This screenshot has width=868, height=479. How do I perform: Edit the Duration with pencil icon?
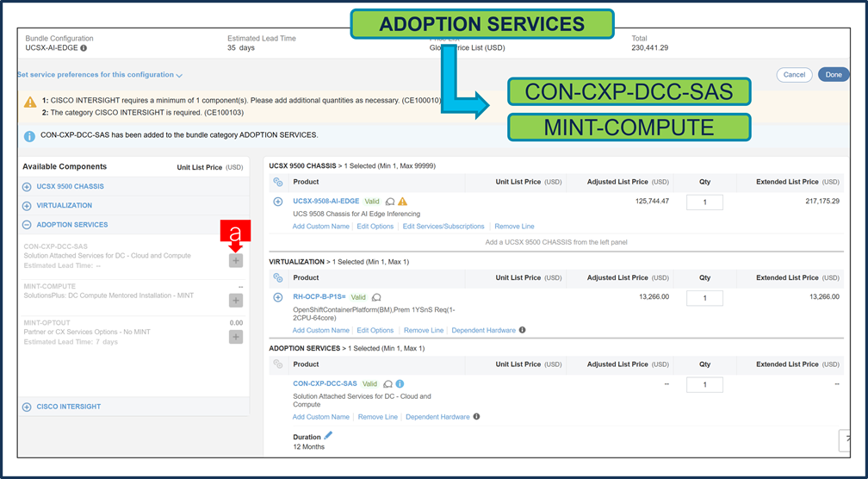328,436
